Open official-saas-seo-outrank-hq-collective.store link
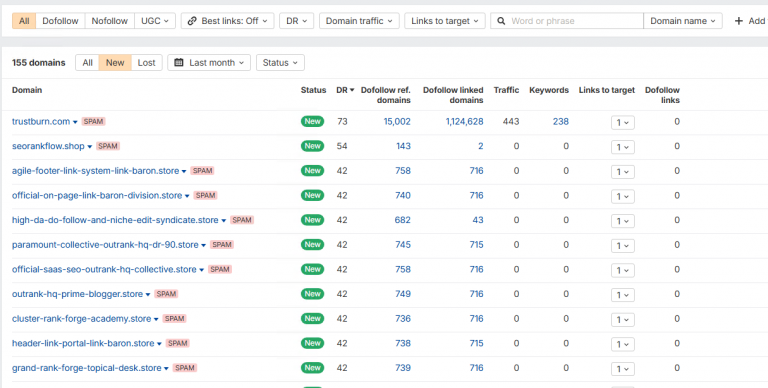 pyautogui.click(x=104, y=269)
